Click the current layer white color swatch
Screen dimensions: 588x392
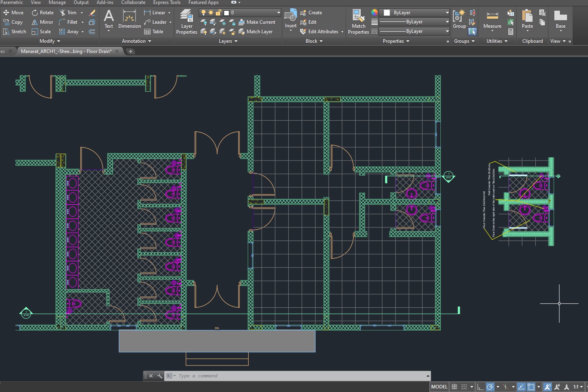[x=226, y=13]
